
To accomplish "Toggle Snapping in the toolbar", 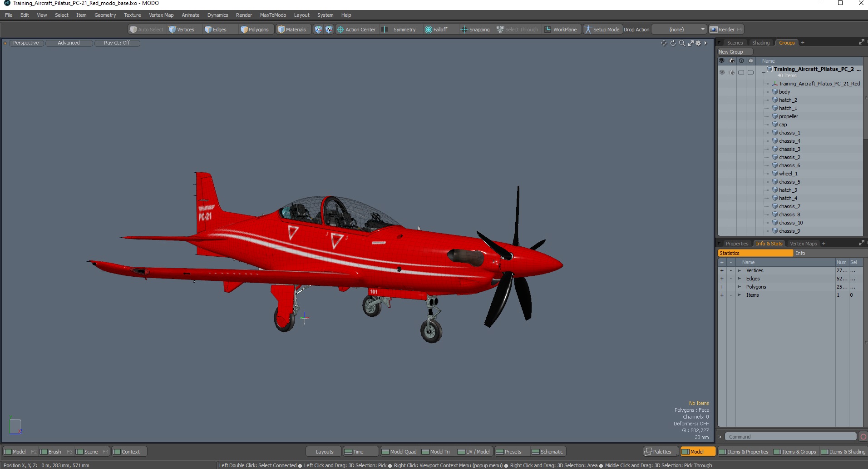I will coord(475,30).
